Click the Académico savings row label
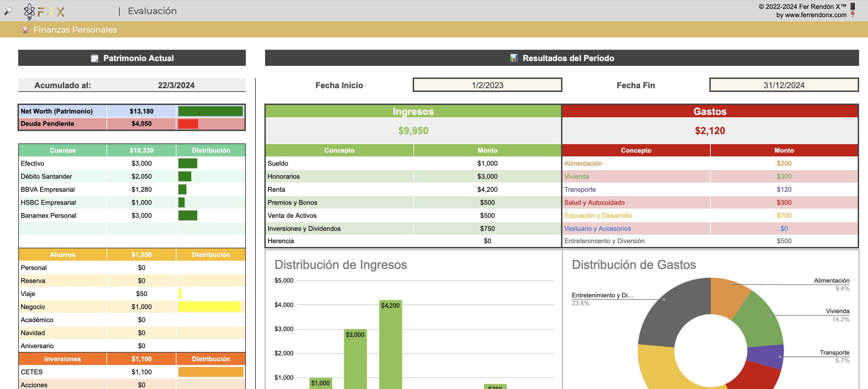 click(x=37, y=320)
